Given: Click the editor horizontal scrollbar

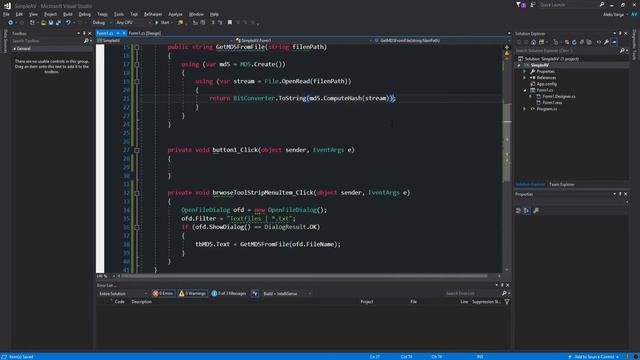Looking at the screenshot, I should point(304,276).
